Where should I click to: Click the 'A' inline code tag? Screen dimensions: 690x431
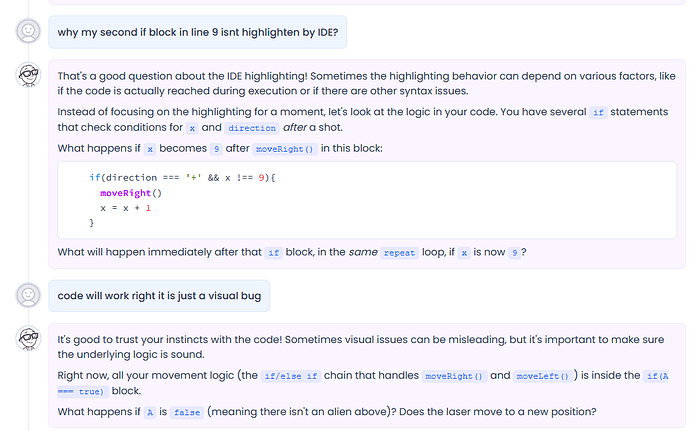pyautogui.click(x=150, y=413)
